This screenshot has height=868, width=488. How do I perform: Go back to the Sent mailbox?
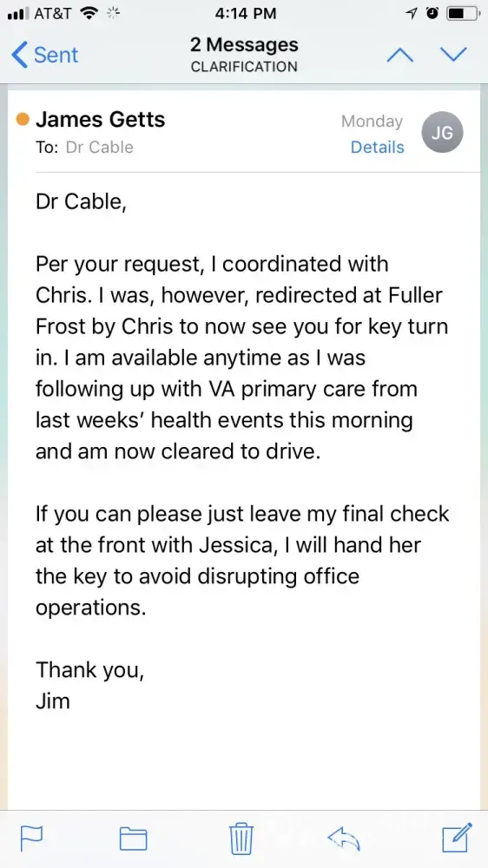pyautogui.click(x=45, y=55)
